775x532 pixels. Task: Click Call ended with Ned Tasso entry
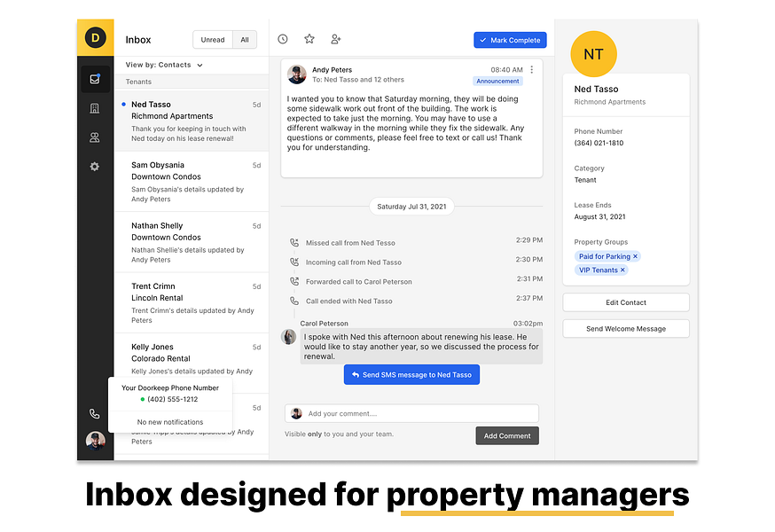[349, 301]
